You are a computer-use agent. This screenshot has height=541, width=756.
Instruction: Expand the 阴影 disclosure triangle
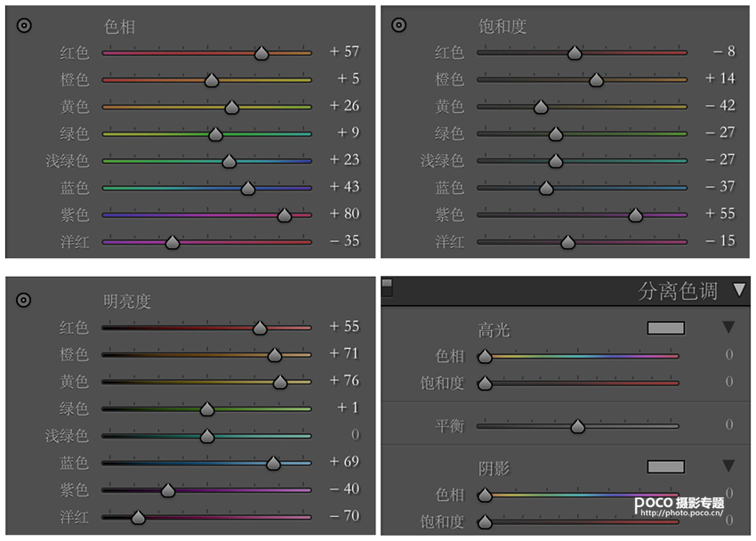728,465
